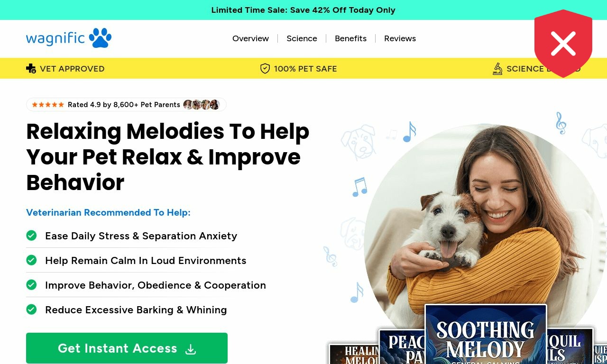
Task: Open the Benefits nav item
Action: coord(350,38)
